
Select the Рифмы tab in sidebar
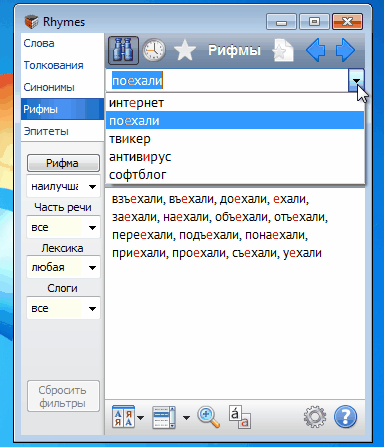click(x=62, y=109)
